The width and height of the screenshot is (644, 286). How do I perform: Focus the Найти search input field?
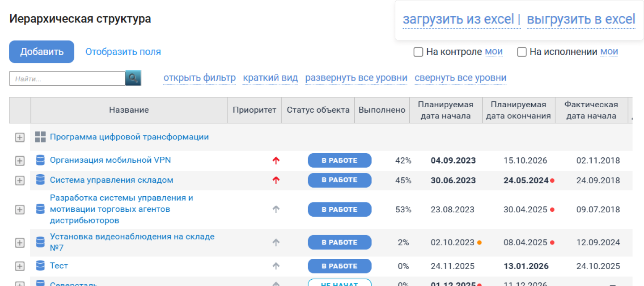point(67,79)
